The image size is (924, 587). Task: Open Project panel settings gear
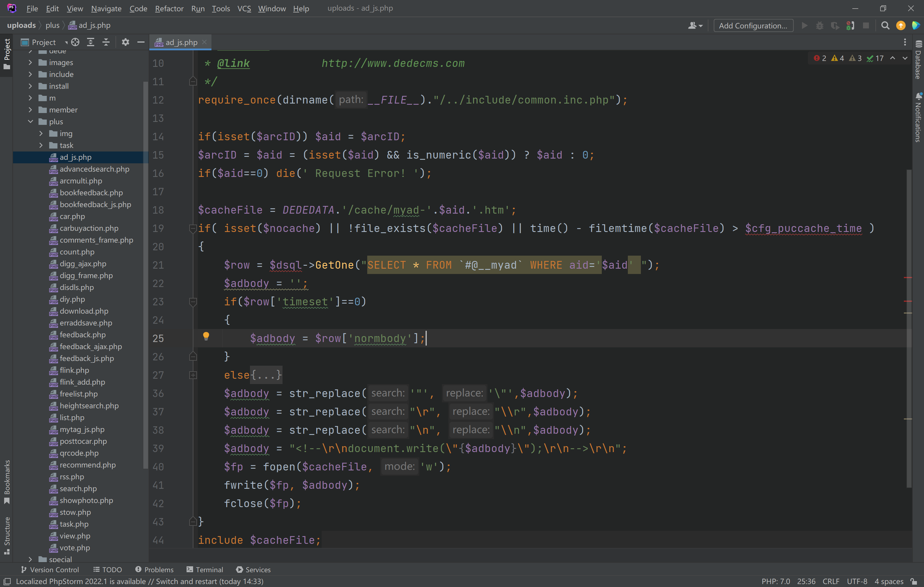point(126,42)
